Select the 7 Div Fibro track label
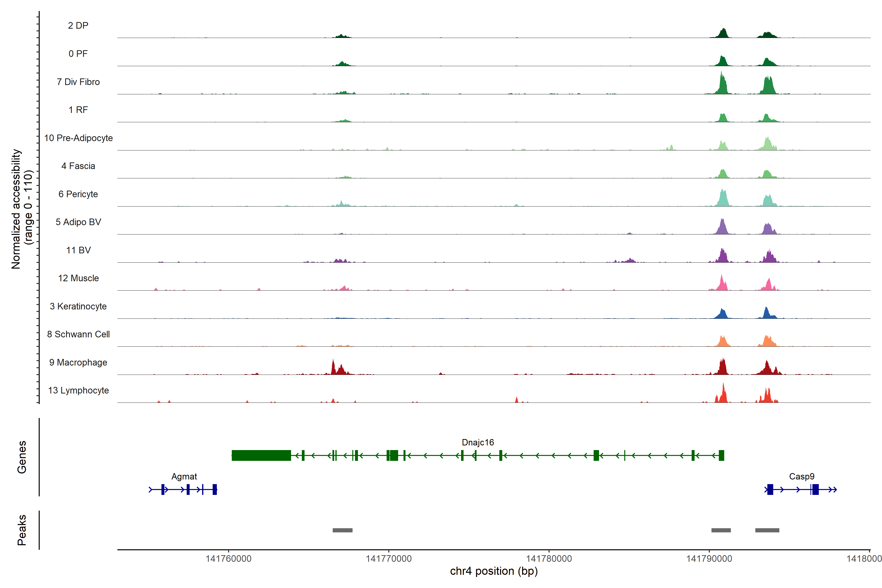Viewport: 882px width, 588px height. [x=78, y=82]
